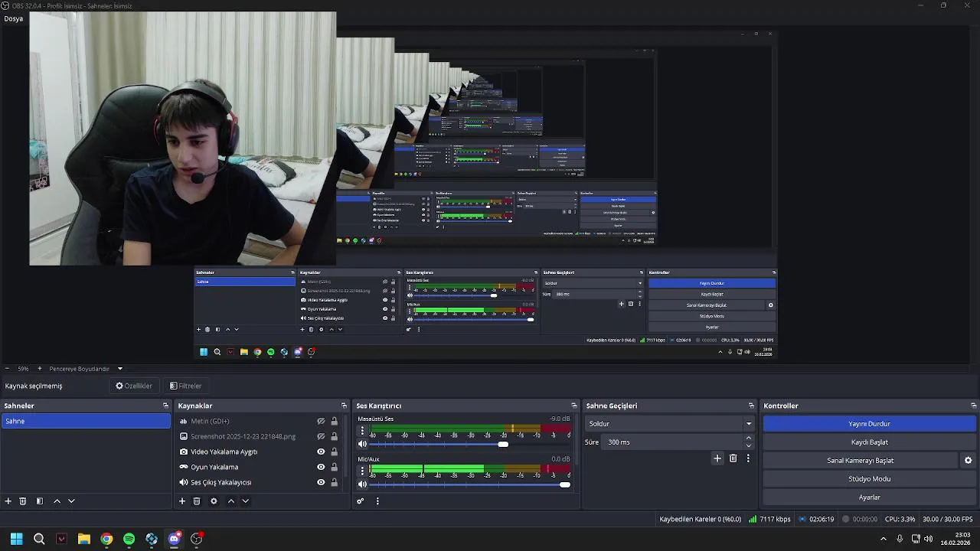
Task: Open source properties gear in the Kaynaklar toolbar
Action: coord(214,501)
